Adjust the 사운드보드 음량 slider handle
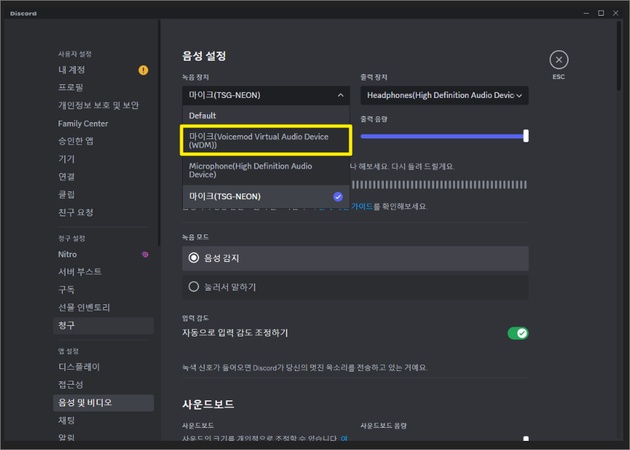The height and width of the screenshot is (450, 630). (x=526, y=438)
